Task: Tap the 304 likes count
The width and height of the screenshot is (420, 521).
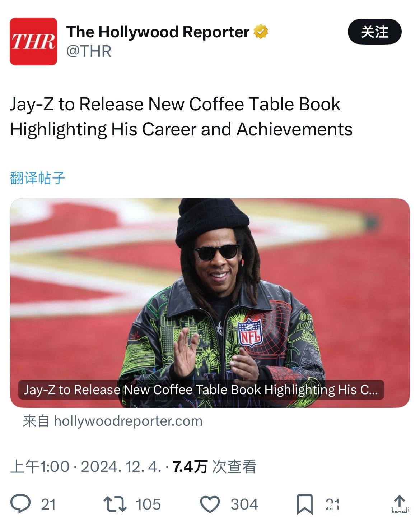Action: pyautogui.click(x=244, y=504)
